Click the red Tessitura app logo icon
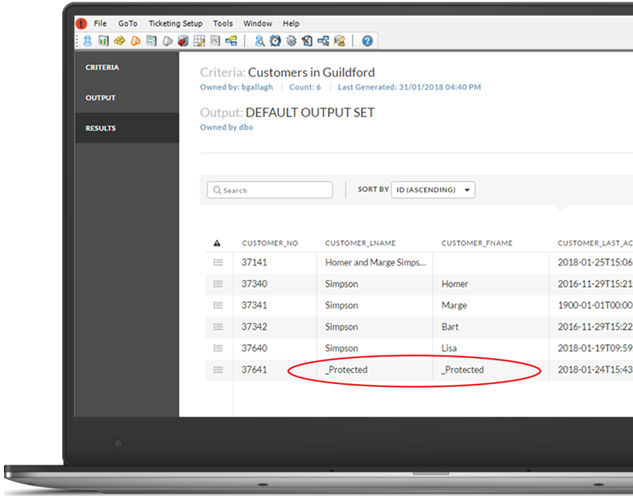 coord(82,24)
